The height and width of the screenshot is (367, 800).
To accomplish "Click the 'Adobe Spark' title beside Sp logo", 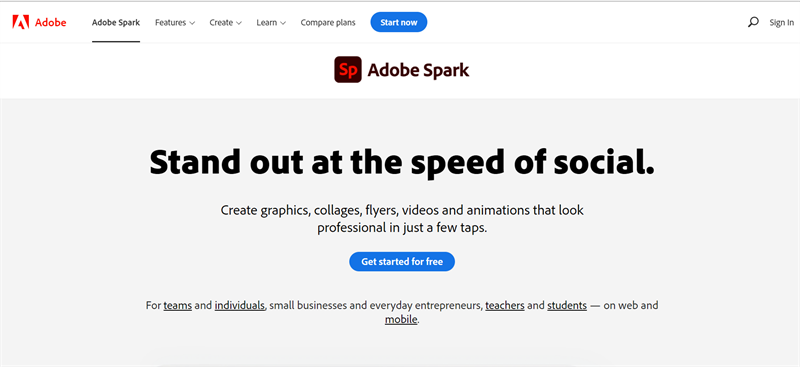I will [418, 70].
